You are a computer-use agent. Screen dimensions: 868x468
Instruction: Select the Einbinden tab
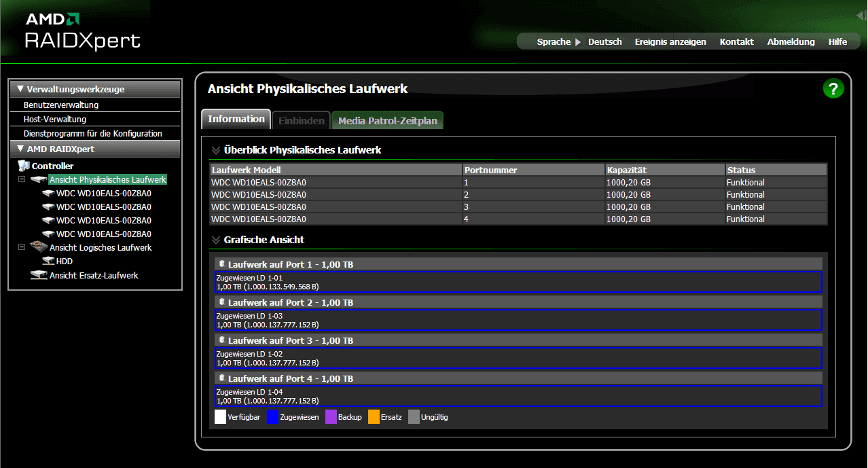point(302,121)
